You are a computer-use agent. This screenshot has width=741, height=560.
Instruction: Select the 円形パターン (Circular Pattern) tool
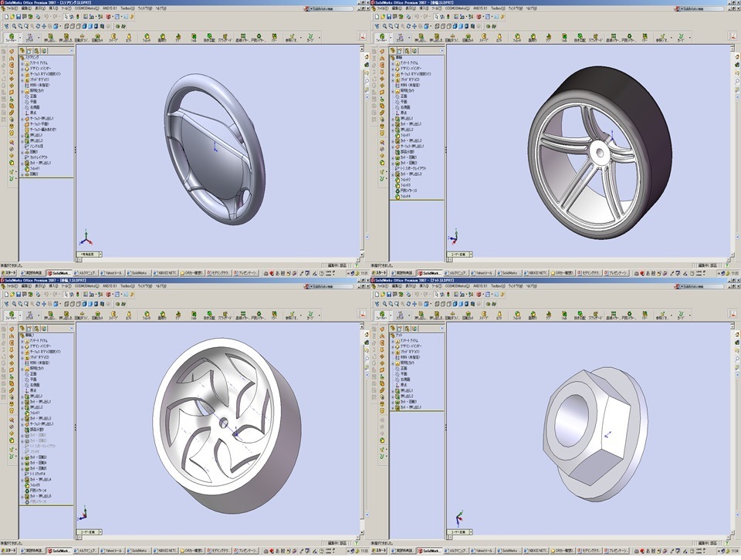click(x=257, y=34)
